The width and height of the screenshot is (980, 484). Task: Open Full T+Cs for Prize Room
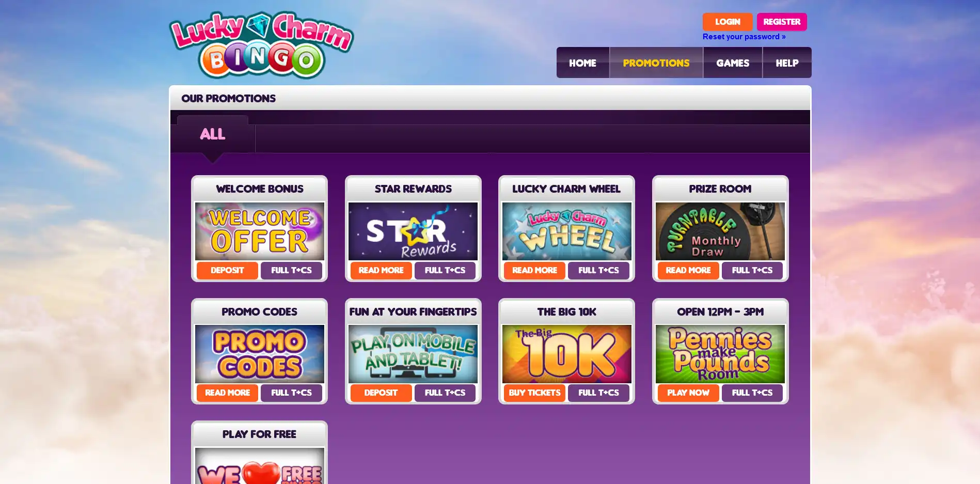click(752, 270)
